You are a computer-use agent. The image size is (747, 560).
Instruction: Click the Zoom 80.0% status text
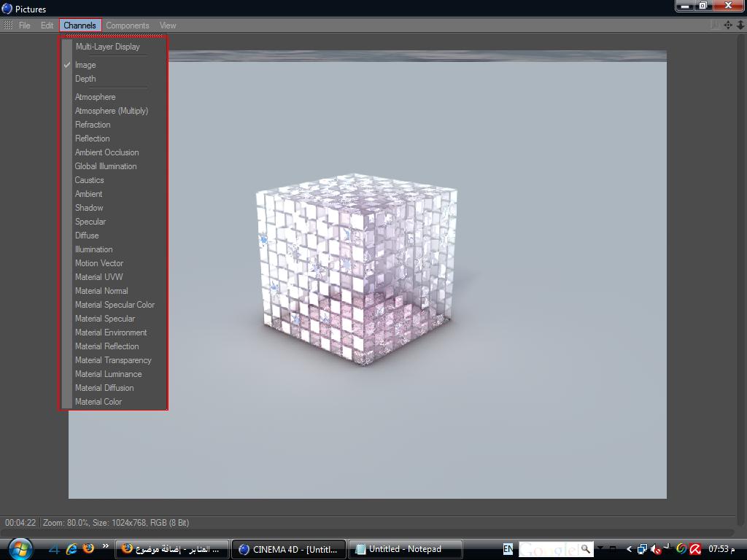pyautogui.click(x=66, y=522)
